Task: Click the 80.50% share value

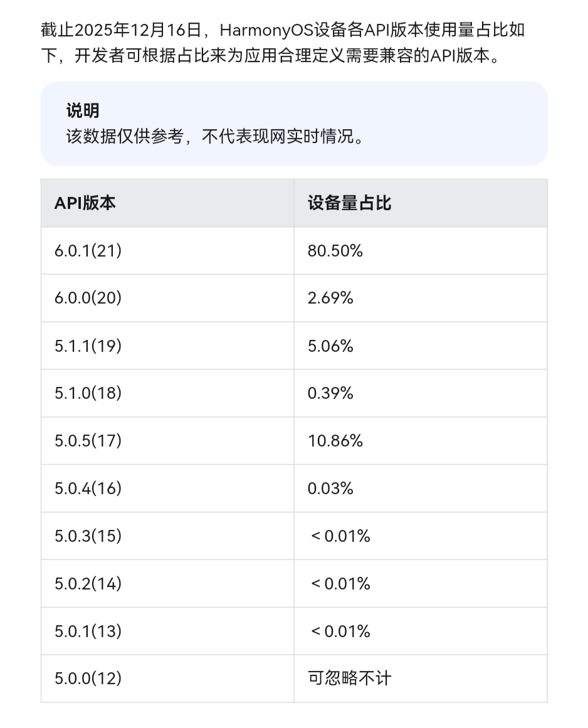Action: coord(335,251)
